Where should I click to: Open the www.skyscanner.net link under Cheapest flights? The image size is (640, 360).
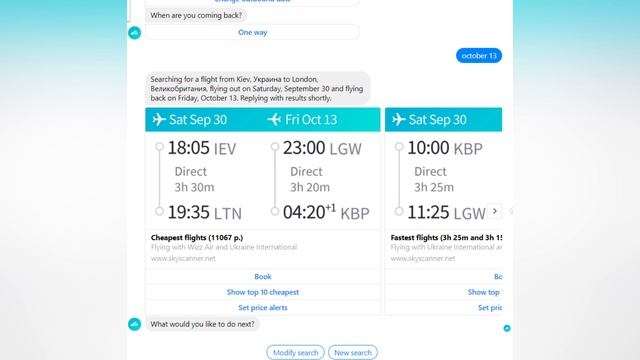point(183,258)
